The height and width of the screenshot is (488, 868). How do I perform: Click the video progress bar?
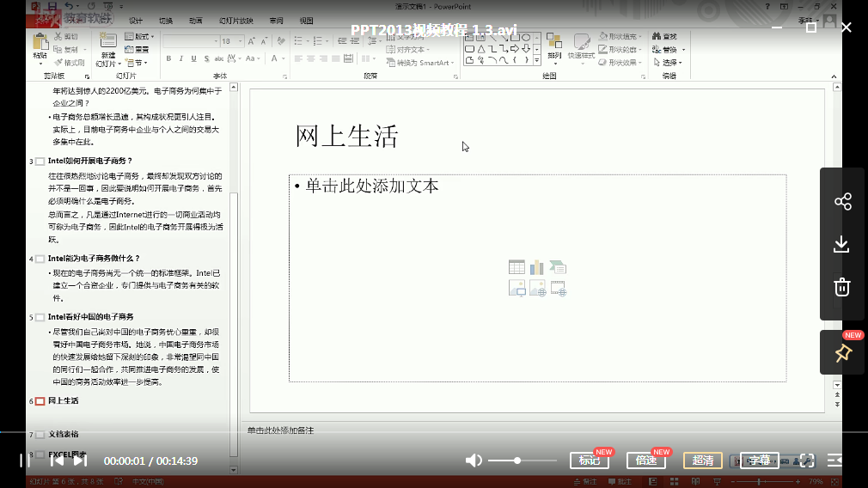pos(434,431)
